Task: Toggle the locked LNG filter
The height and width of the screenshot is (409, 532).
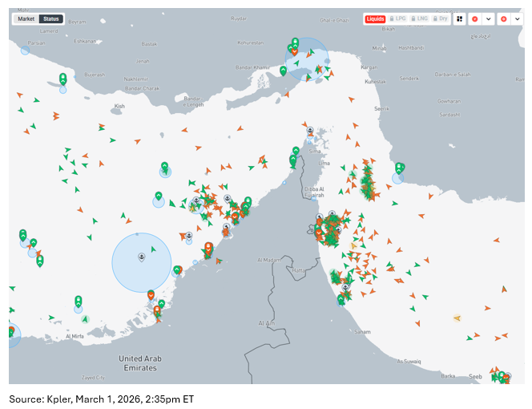Action: 419,18
